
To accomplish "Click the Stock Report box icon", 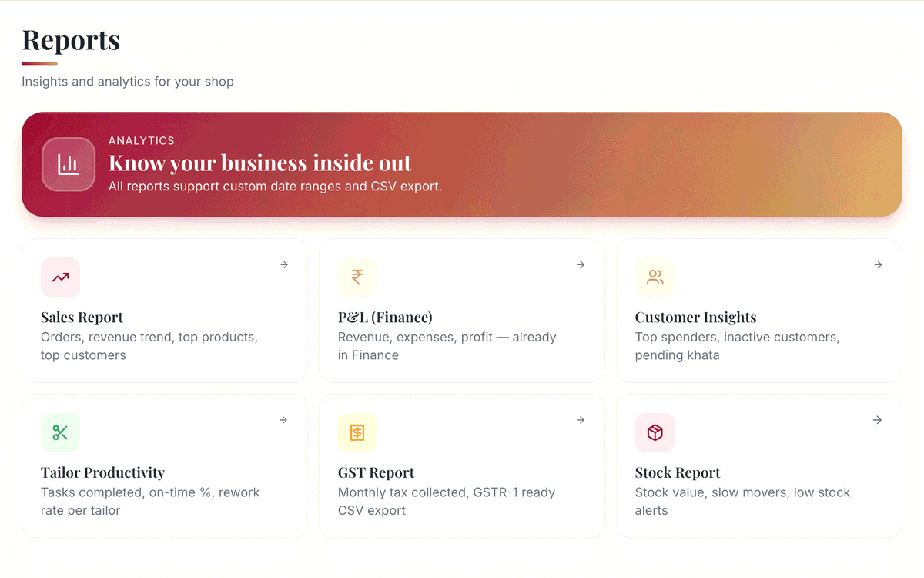I will point(654,433).
